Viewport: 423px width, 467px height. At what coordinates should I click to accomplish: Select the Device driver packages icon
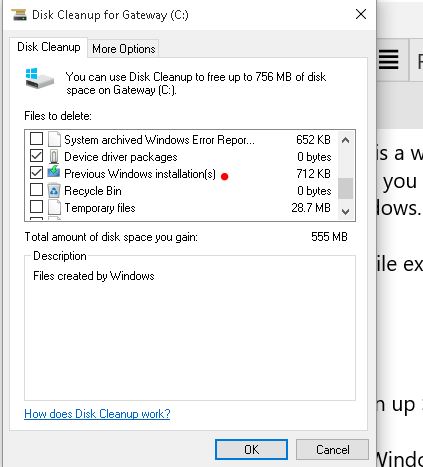click(x=54, y=156)
